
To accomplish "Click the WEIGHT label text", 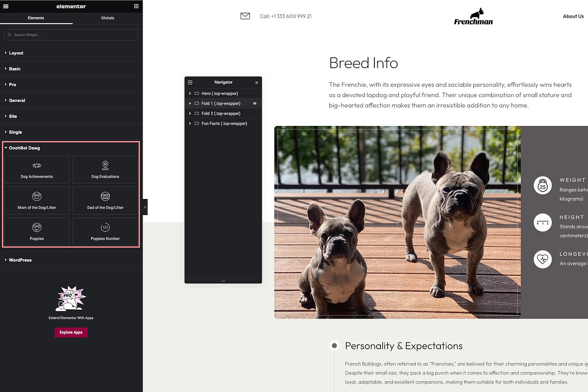I will [572, 180].
